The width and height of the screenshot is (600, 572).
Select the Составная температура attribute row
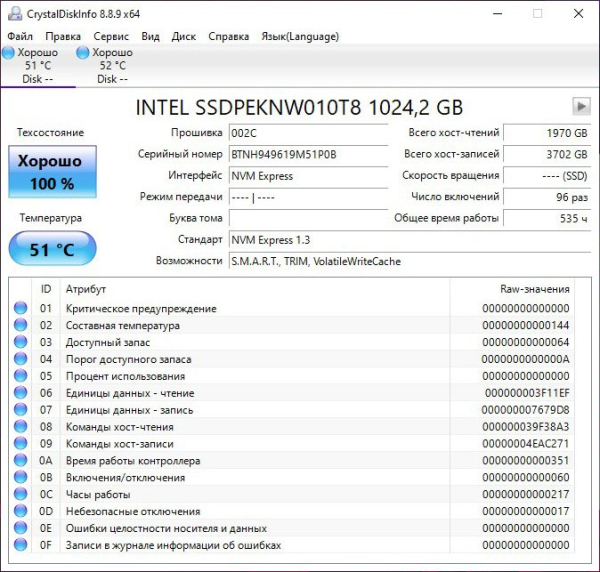[x=292, y=325]
